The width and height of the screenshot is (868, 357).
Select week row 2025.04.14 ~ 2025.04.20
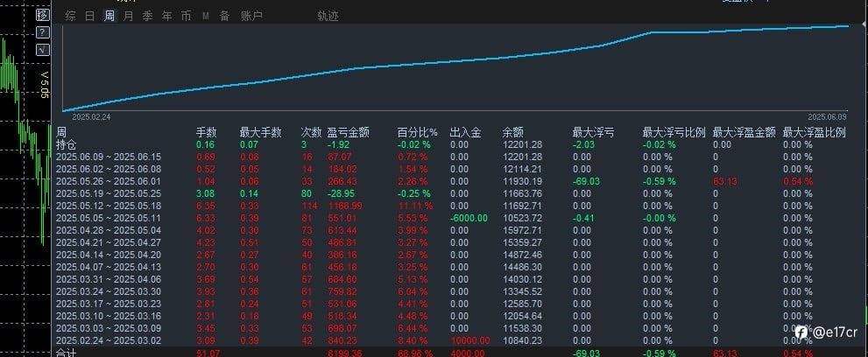point(109,255)
